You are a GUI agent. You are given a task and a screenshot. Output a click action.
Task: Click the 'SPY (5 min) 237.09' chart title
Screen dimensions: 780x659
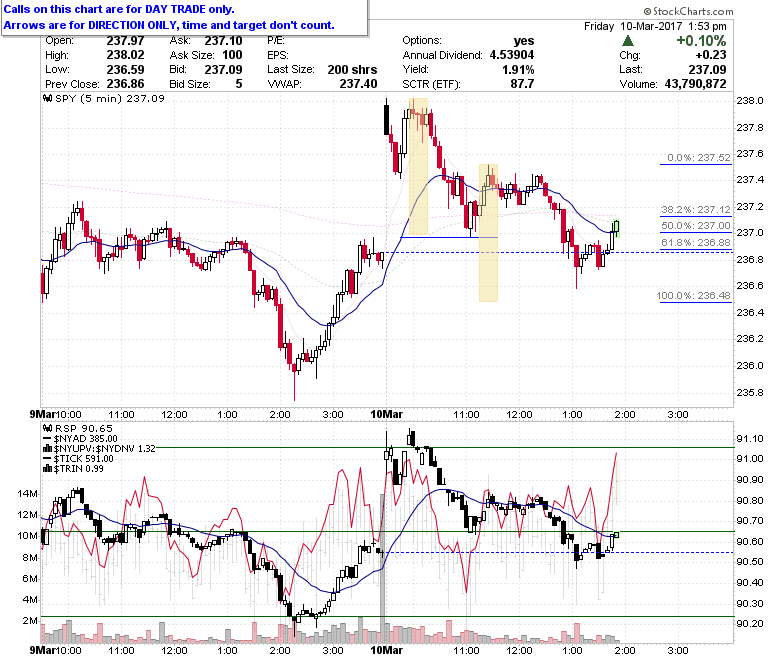point(109,98)
